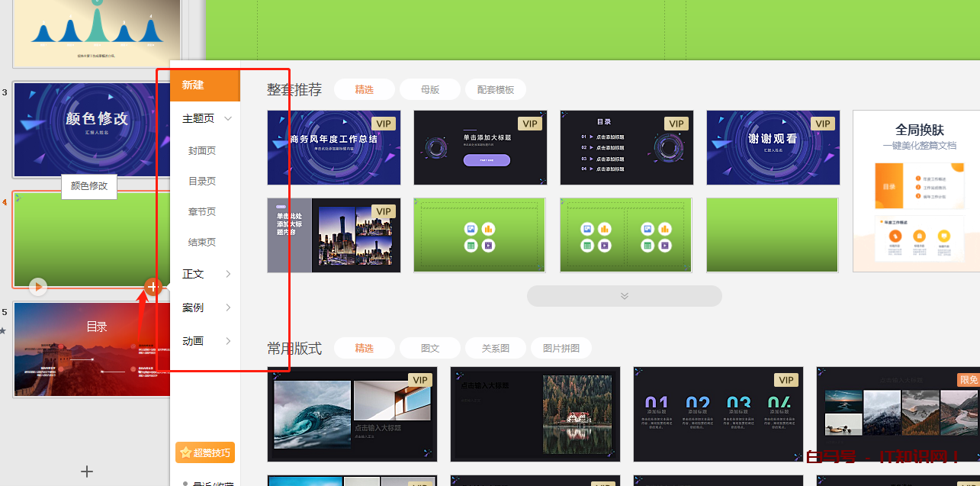The height and width of the screenshot is (486, 980).
Task: Select the 商务风年度工作总结 template thumbnail
Action: tap(333, 148)
